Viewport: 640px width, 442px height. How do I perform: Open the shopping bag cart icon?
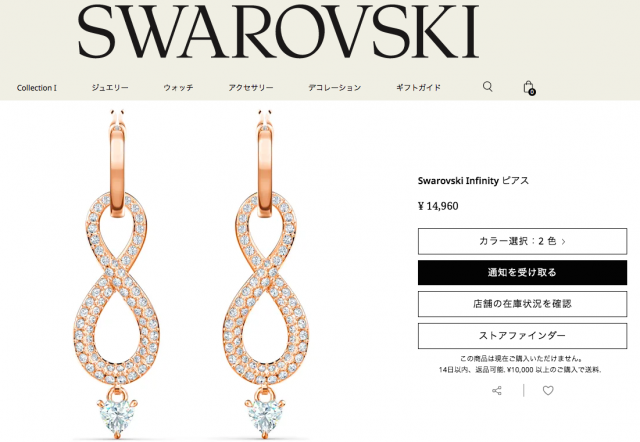click(x=529, y=87)
